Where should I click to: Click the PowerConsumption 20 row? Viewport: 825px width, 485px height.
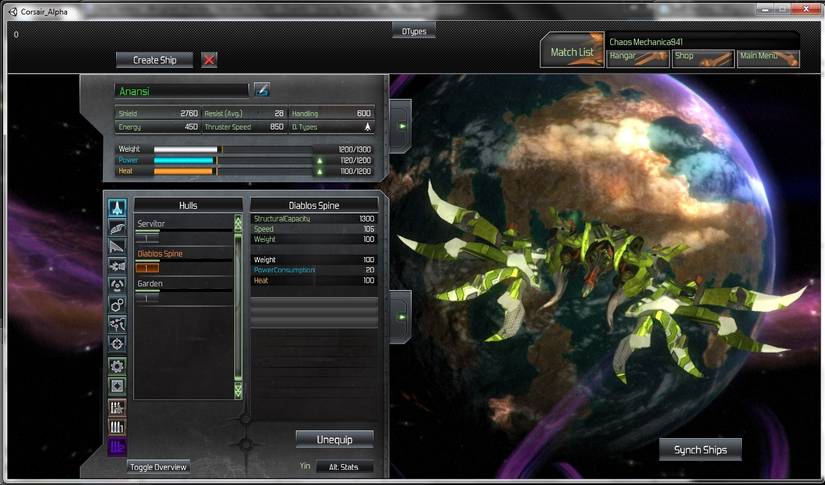(314, 270)
